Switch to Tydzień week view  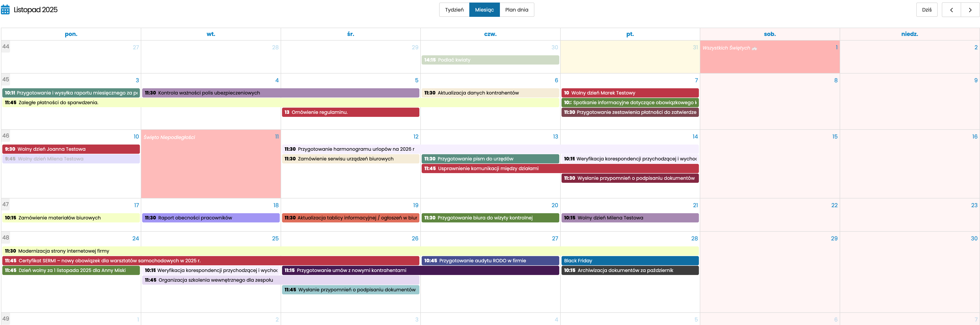[454, 10]
